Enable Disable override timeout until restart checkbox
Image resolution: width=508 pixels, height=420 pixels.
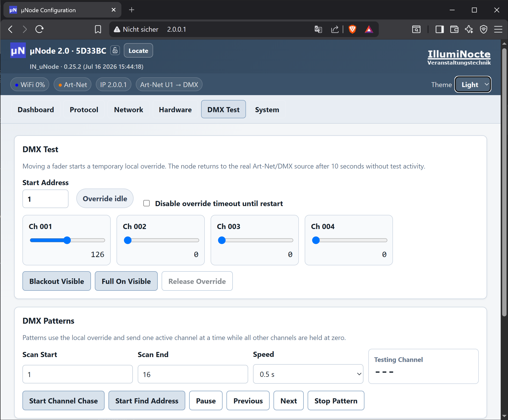click(147, 203)
